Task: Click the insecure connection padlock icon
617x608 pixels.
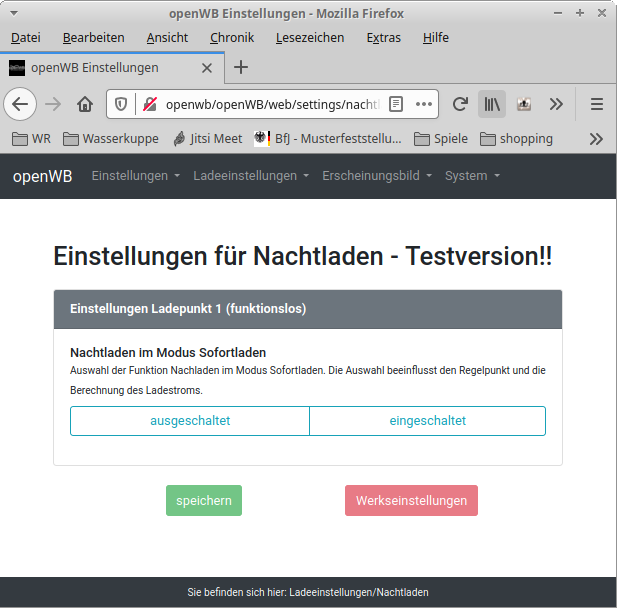Action: coord(150,104)
